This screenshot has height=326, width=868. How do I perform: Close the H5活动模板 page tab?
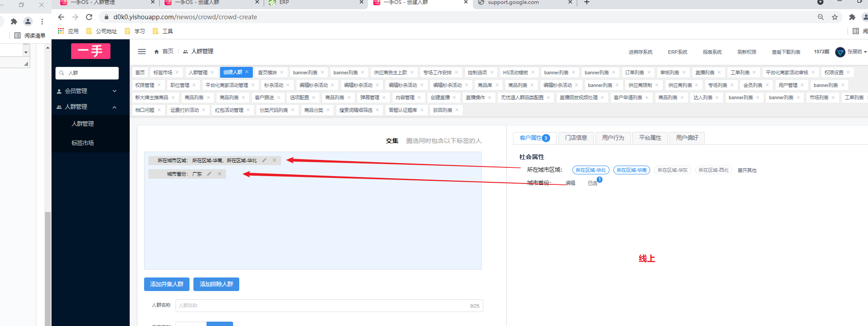[x=533, y=73]
